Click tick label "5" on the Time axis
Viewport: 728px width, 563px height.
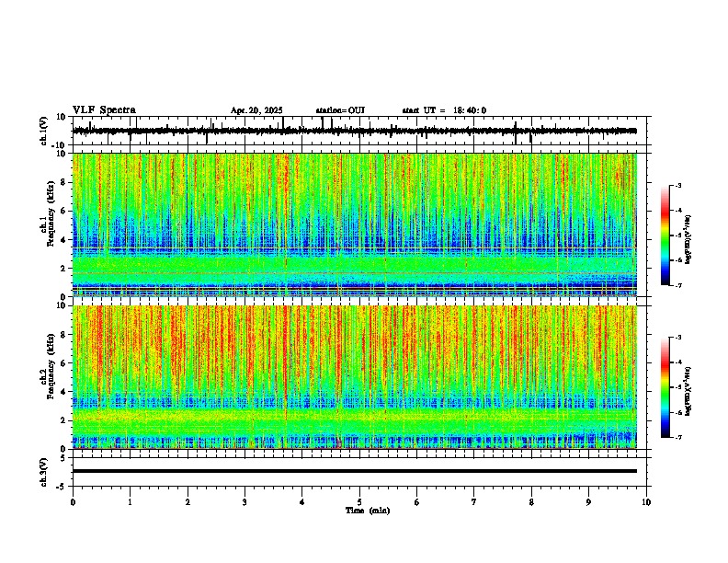pos(359,502)
